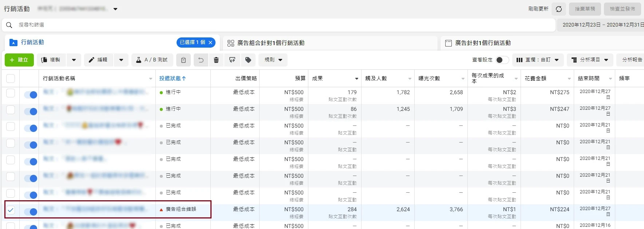
Task: Open the 規則 dropdown
Action: pos(273,60)
